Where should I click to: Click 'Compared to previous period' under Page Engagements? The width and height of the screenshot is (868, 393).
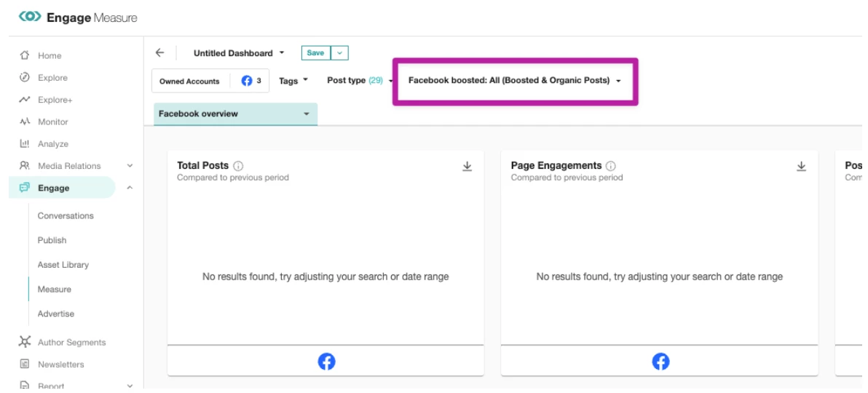click(567, 178)
